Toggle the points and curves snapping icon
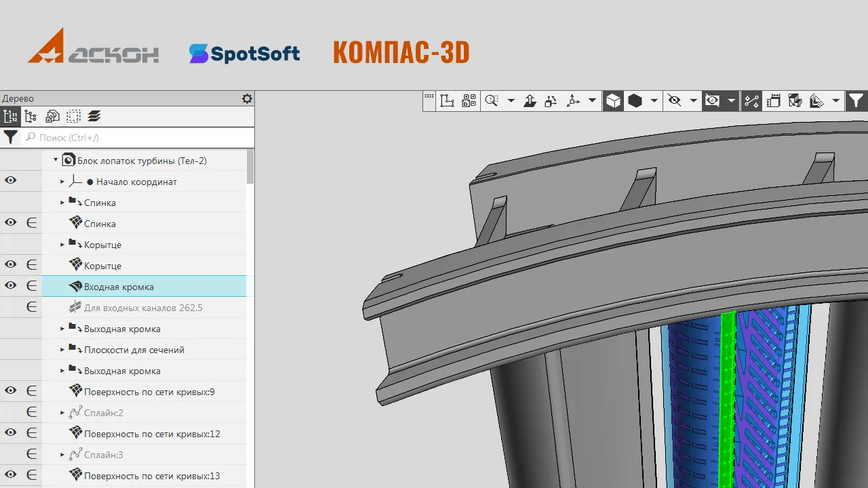The height and width of the screenshot is (488, 868). point(751,101)
